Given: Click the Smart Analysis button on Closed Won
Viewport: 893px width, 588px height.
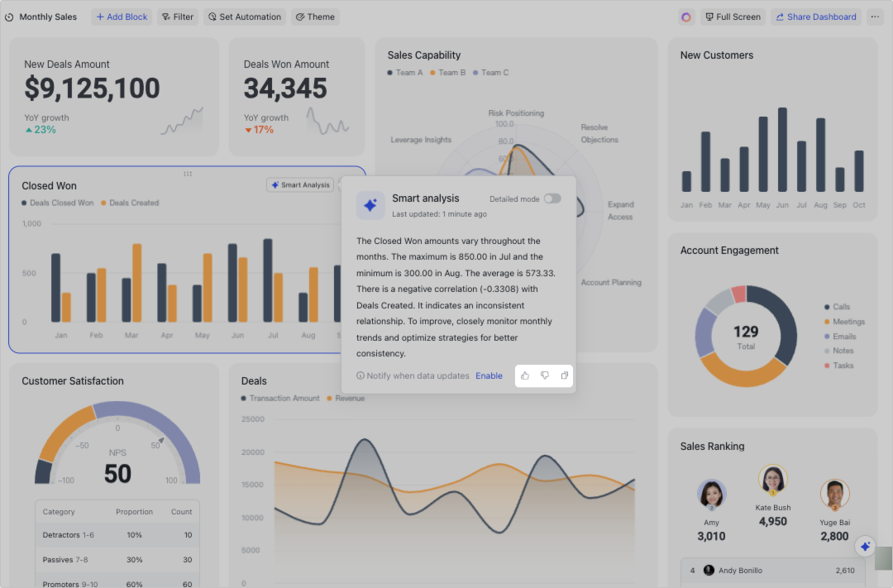Looking at the screenshot, I should point(300,184).
